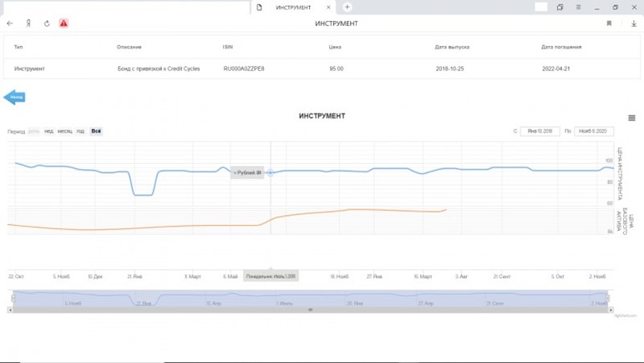Select the нед period
The width and height of the screenshot is (644, 363).
[49, 131]
